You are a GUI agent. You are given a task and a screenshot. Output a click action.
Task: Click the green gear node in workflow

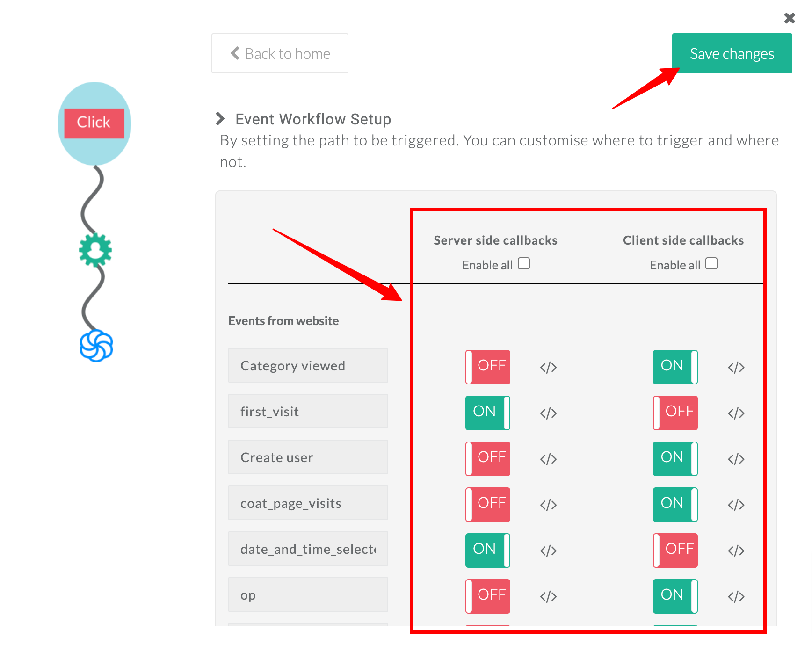(x=95, y=250)
